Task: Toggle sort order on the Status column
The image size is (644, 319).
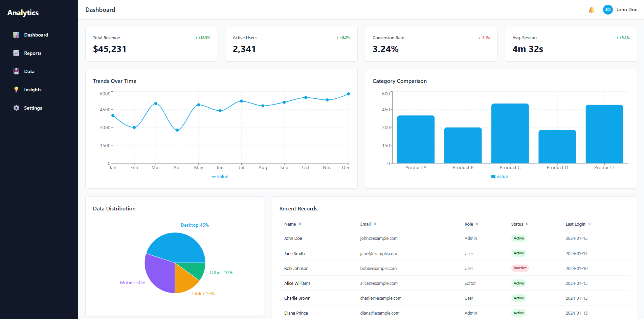Action: click(527, 224)
